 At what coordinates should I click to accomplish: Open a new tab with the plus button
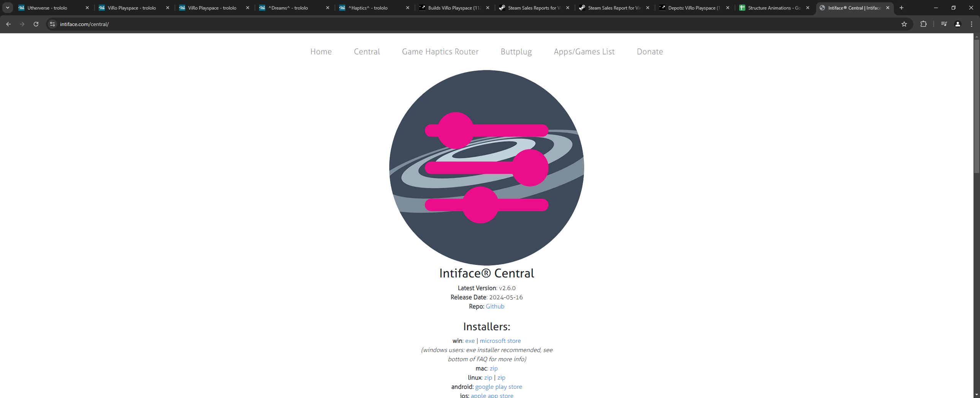coord(902,8)
